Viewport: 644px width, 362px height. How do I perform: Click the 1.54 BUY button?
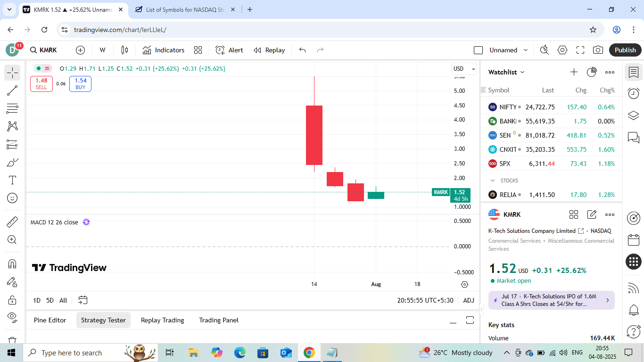(x=80, y=84)
